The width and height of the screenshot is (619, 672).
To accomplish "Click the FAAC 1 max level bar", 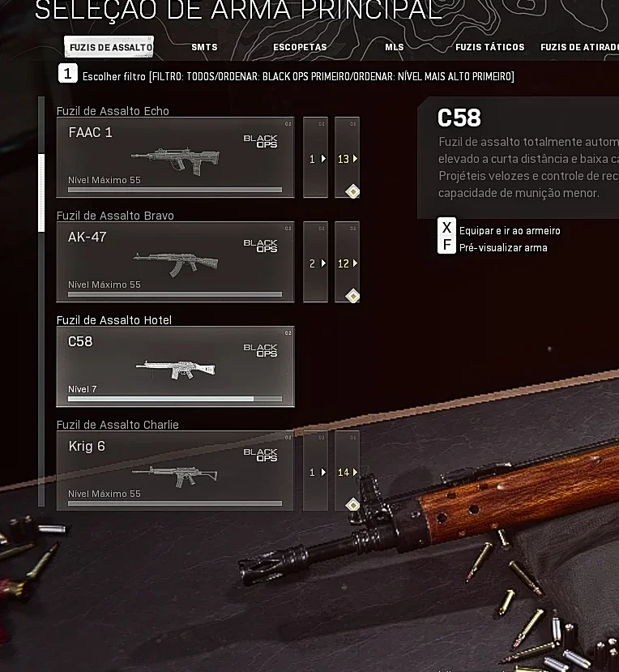I will pyautogui.click(x=175, y=190).
